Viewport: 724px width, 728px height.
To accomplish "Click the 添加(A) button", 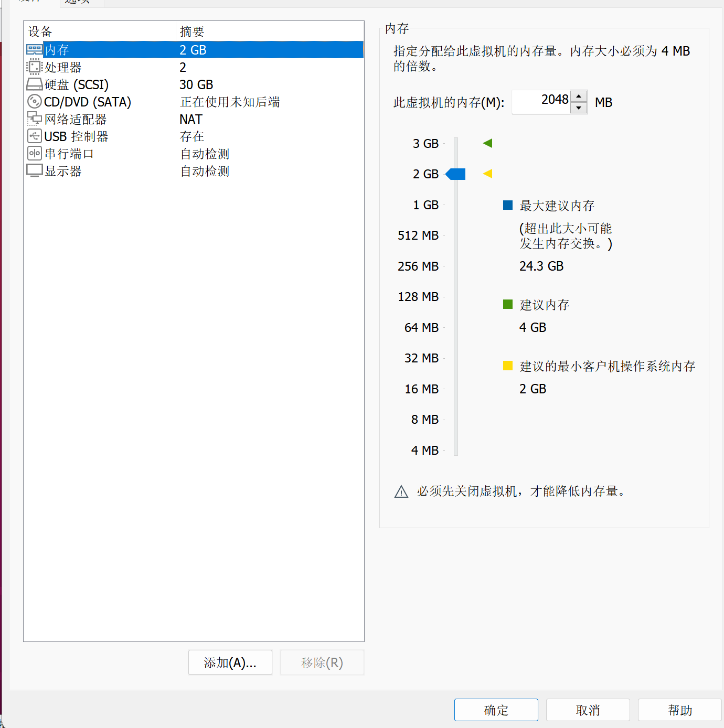I will tap(230, 662).
